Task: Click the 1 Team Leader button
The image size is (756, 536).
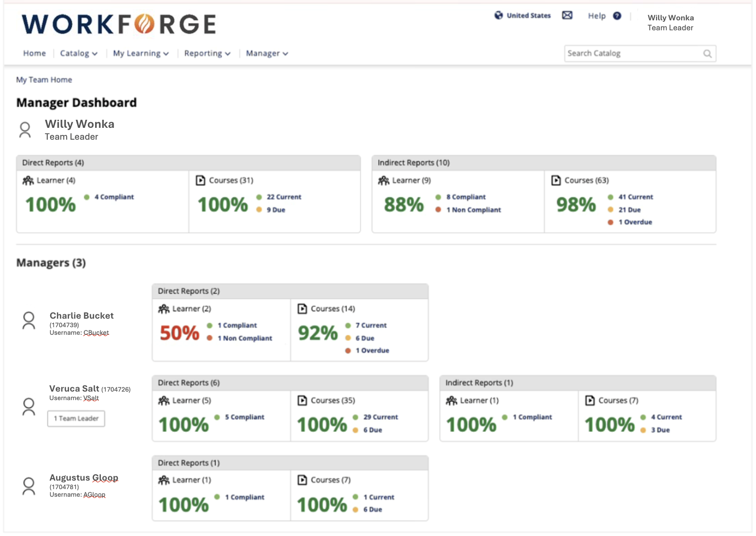Action: (76, 419)
